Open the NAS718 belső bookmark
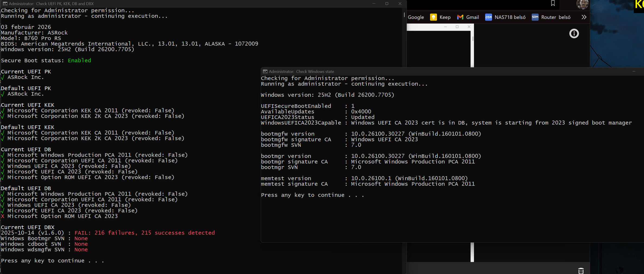This screenshot has height=274, width=644. [505, 17]
